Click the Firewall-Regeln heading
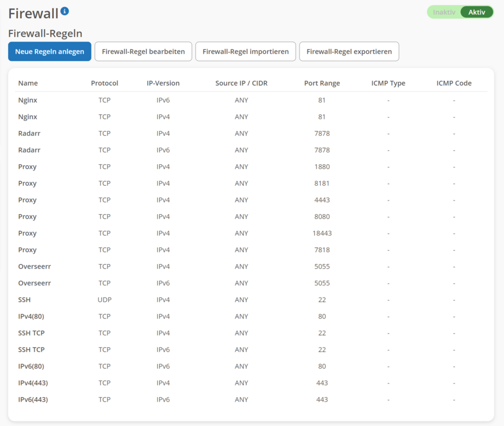Screen dimensions: 504x426 click(45, 34)
